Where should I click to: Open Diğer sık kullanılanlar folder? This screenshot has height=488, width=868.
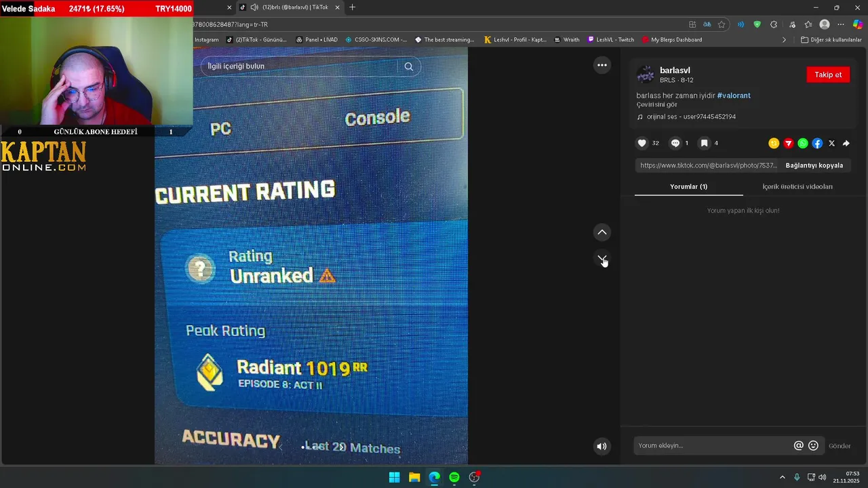point(831,40)
